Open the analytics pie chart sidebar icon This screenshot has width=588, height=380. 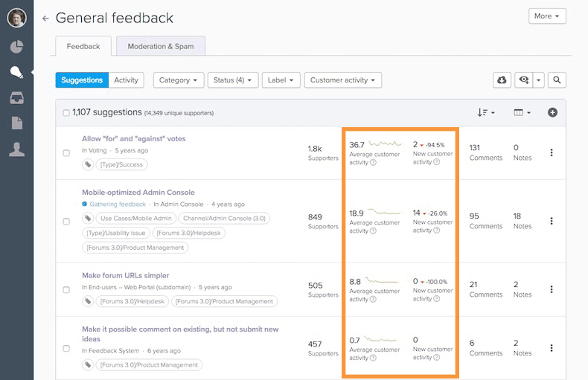16,47
